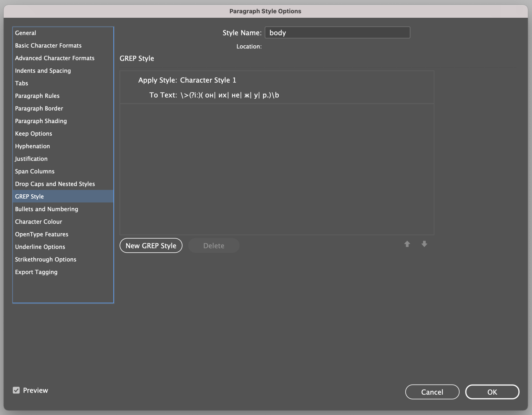
Task: Open Character Colour settings
Action: click(39, 222)
